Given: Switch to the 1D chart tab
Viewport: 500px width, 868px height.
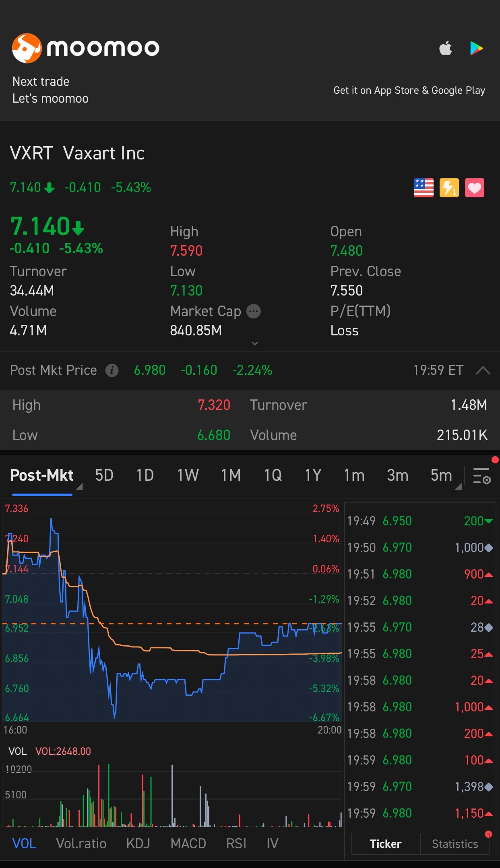Looking at the screenshot, I should (x=145, y=475).
